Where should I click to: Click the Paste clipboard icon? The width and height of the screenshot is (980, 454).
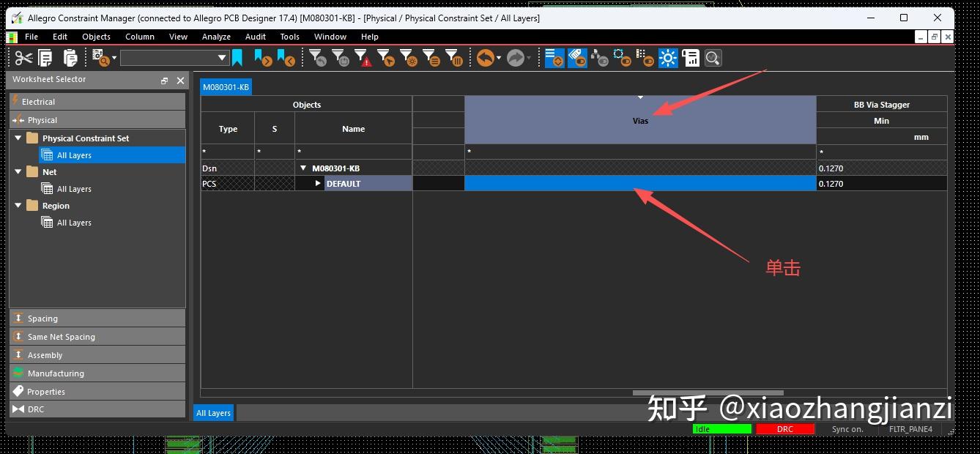pos(70,58)
